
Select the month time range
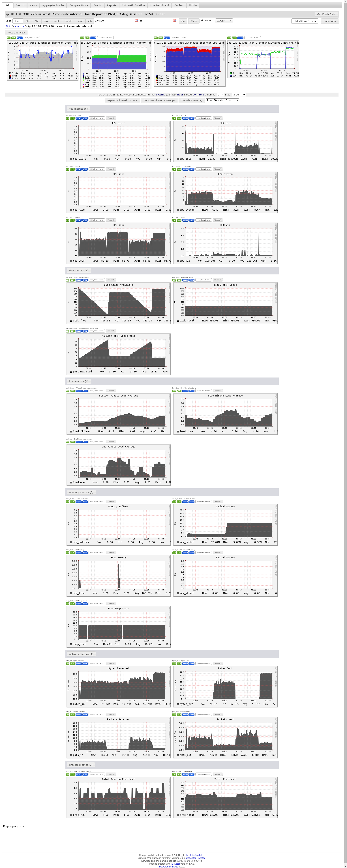[68, 21]
